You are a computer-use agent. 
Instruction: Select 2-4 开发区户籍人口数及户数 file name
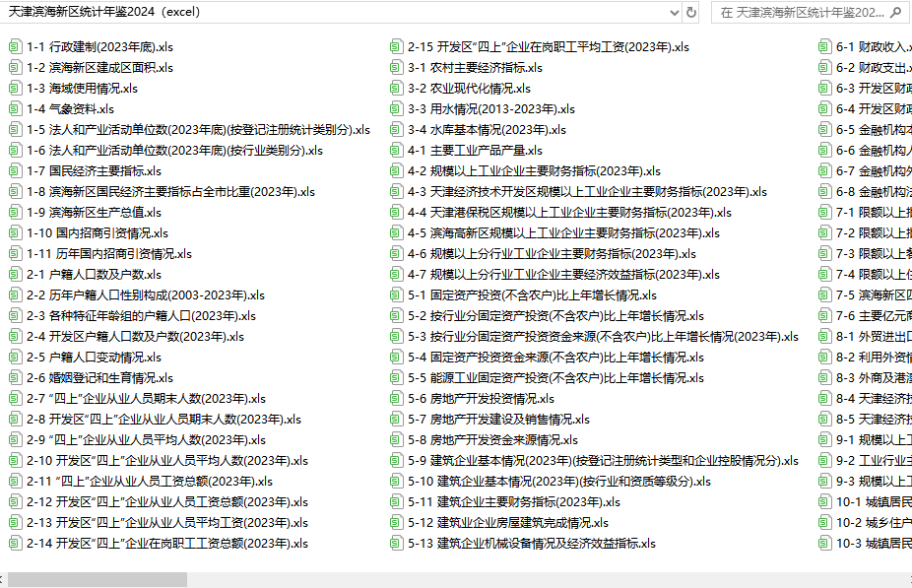[x=135, y=336]
